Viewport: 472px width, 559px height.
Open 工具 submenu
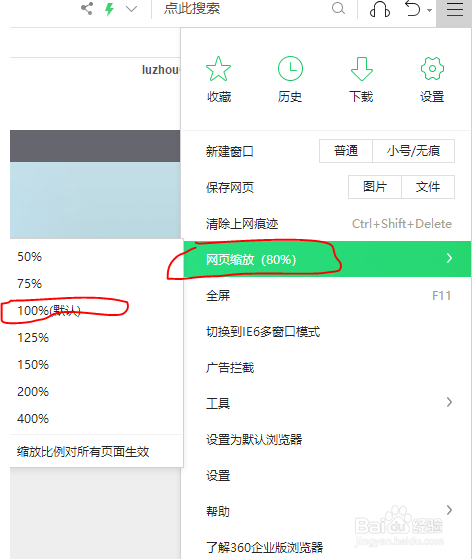pos(327,403)
